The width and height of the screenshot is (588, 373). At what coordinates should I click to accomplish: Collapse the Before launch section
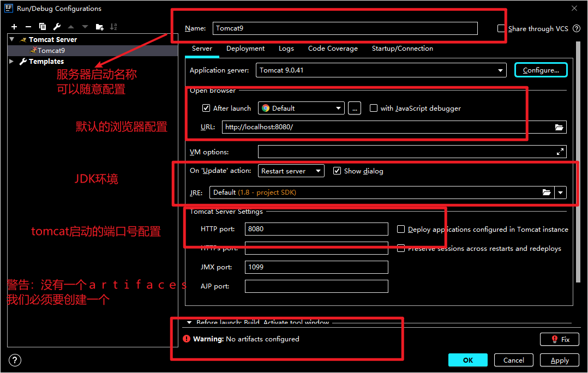pyautogui.click(x=189, y=322)
